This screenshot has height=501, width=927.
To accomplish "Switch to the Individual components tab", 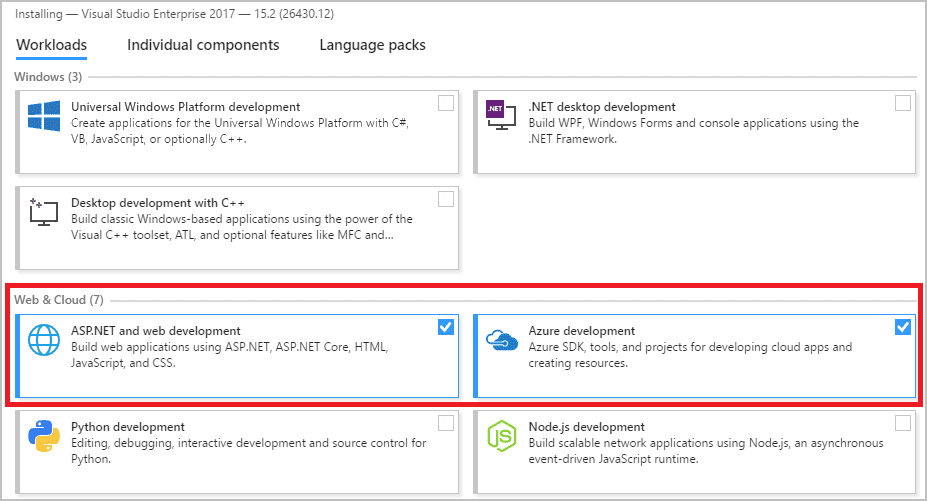I will 203,45.
